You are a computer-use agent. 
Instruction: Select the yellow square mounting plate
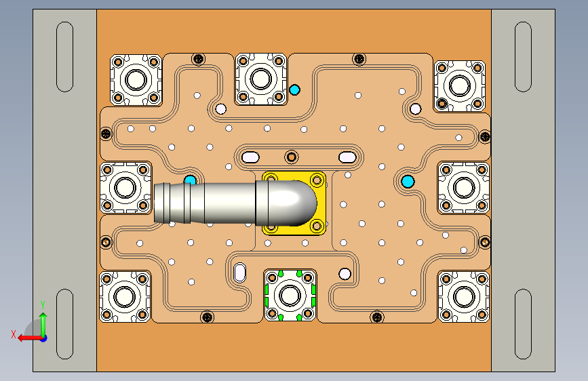pyautogui.click(x=294, y=203)
